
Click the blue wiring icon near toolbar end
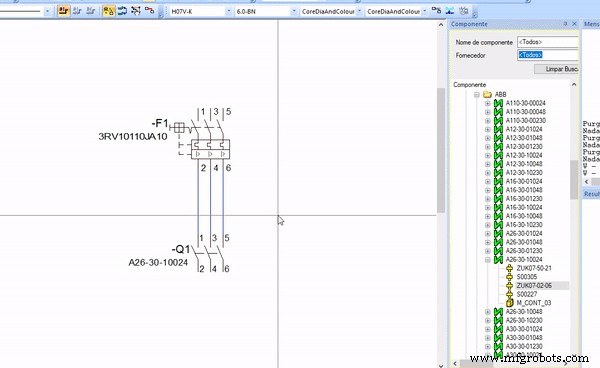(450, 11)
